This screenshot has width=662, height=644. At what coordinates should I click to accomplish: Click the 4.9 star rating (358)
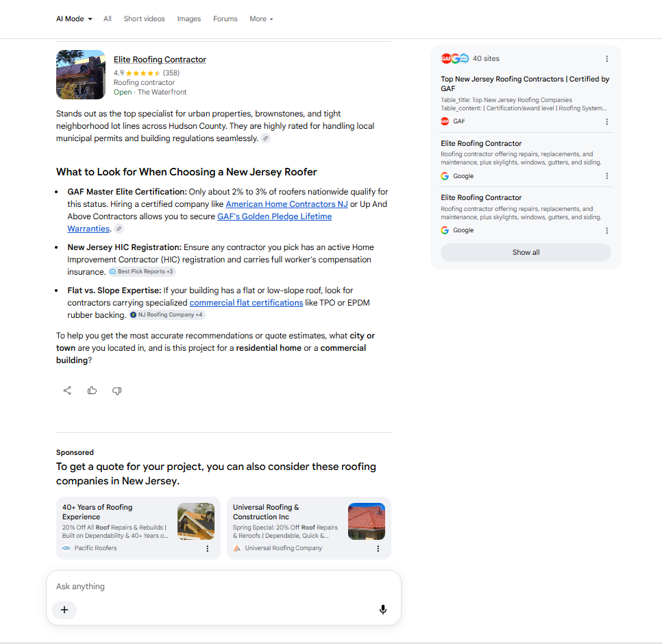147,73
